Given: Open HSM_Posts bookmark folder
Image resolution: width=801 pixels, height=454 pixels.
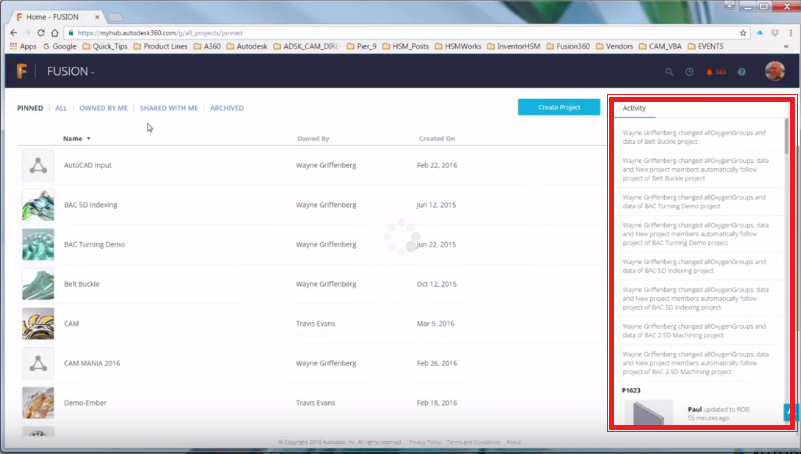Looking at the screenshot, I should (406, 46).
